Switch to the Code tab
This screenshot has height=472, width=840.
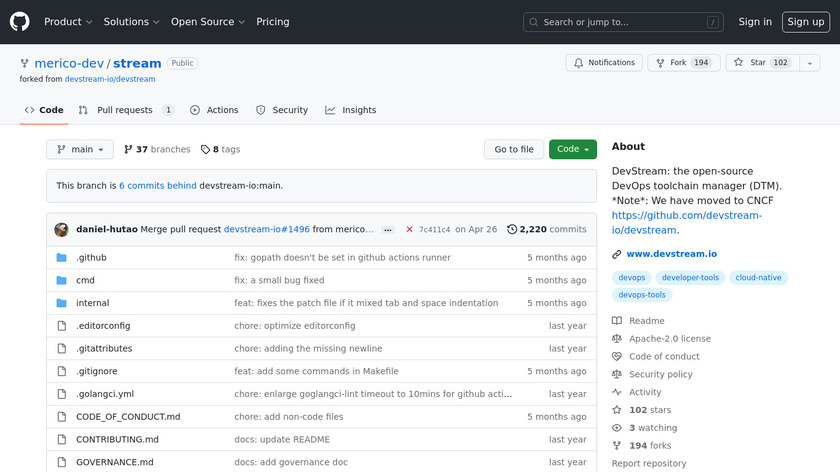coord(44,110)
